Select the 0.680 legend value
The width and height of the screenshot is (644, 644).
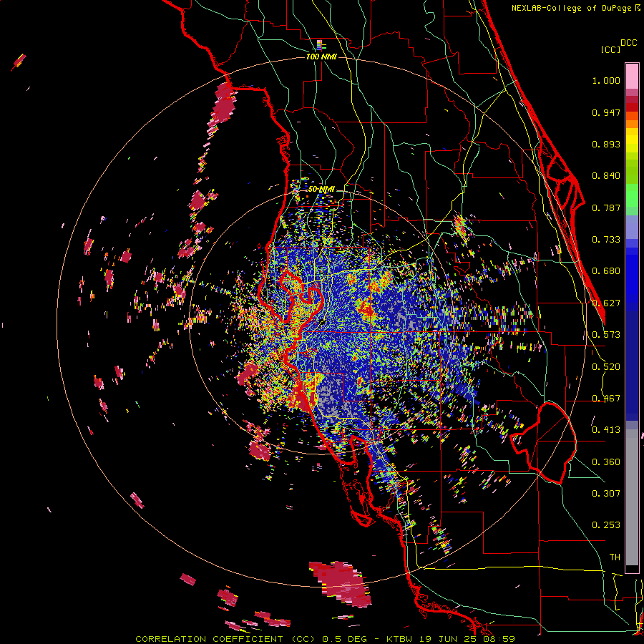[x=606, y=271]
